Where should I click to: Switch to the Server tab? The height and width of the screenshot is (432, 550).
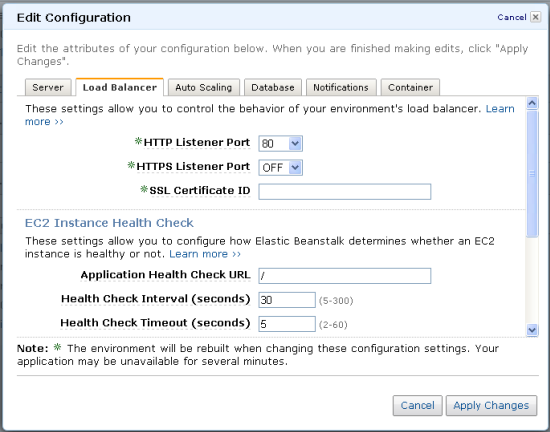pos(48,87)
